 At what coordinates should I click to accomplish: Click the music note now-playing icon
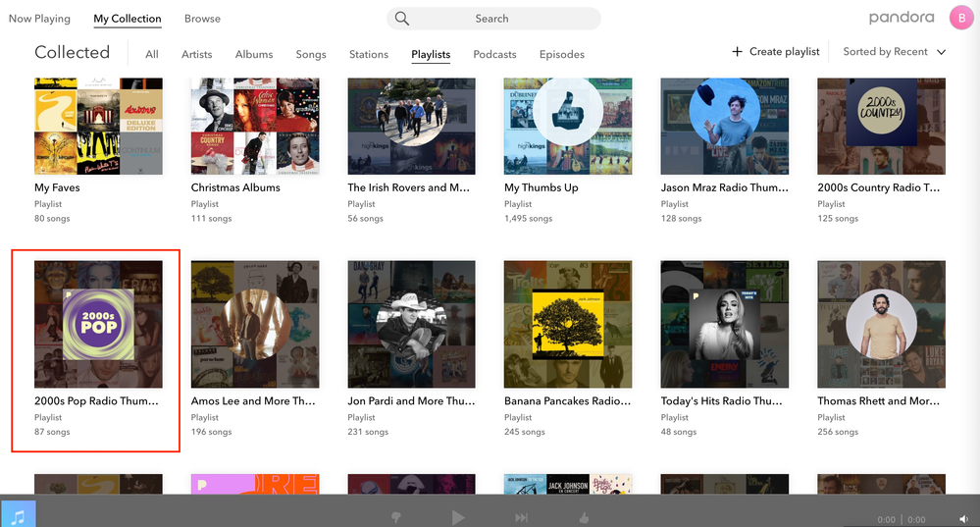click(x=18, y=513)
